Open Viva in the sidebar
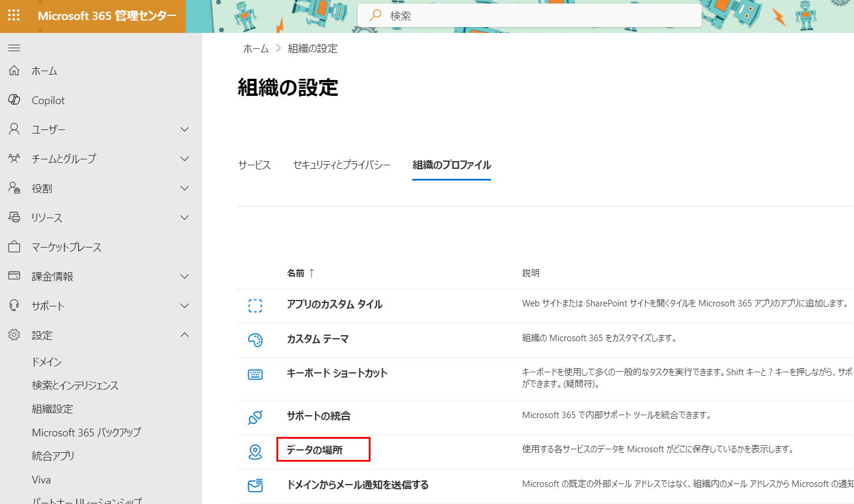Image resolution: width=854 pixels, height=504 pixels. [41, 479]
